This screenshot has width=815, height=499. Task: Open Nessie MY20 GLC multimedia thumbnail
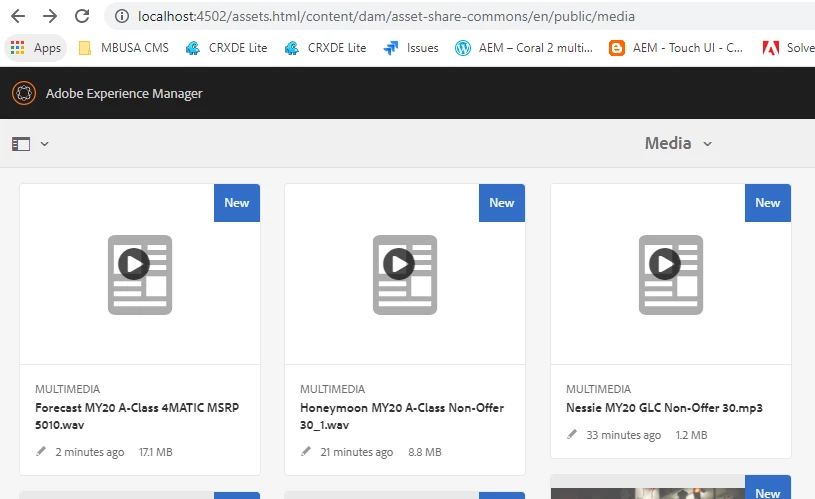click(x=671, y=274)
